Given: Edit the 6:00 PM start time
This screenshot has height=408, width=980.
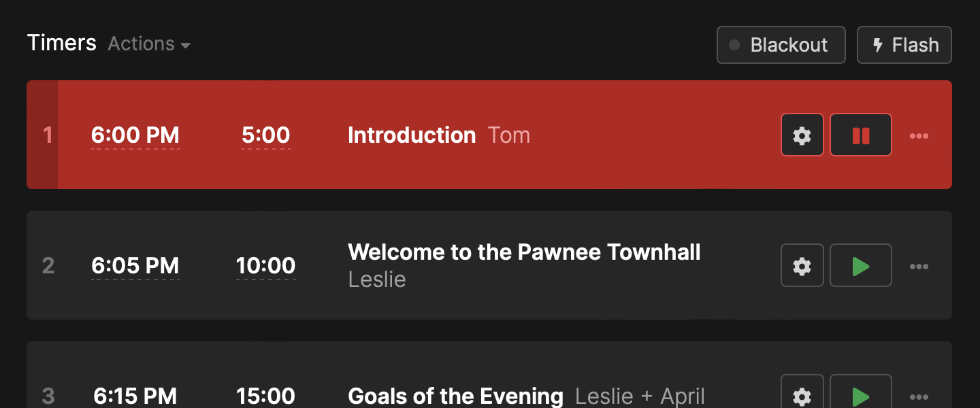Looking at the screenshot, I should tap(135, 135).
